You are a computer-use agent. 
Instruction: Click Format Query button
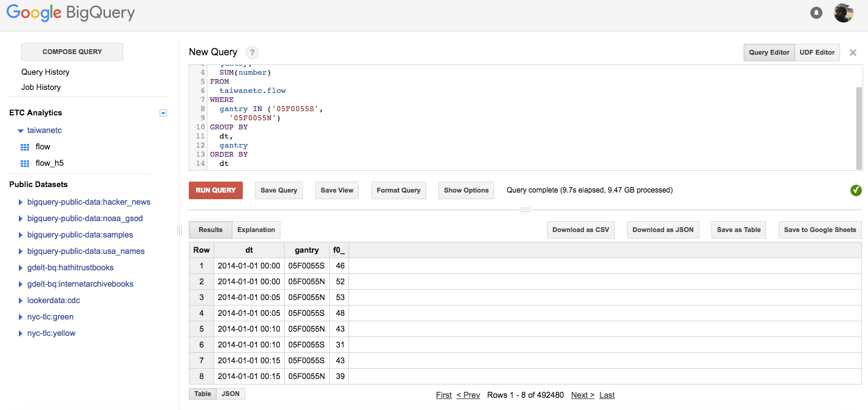(399, 190)
